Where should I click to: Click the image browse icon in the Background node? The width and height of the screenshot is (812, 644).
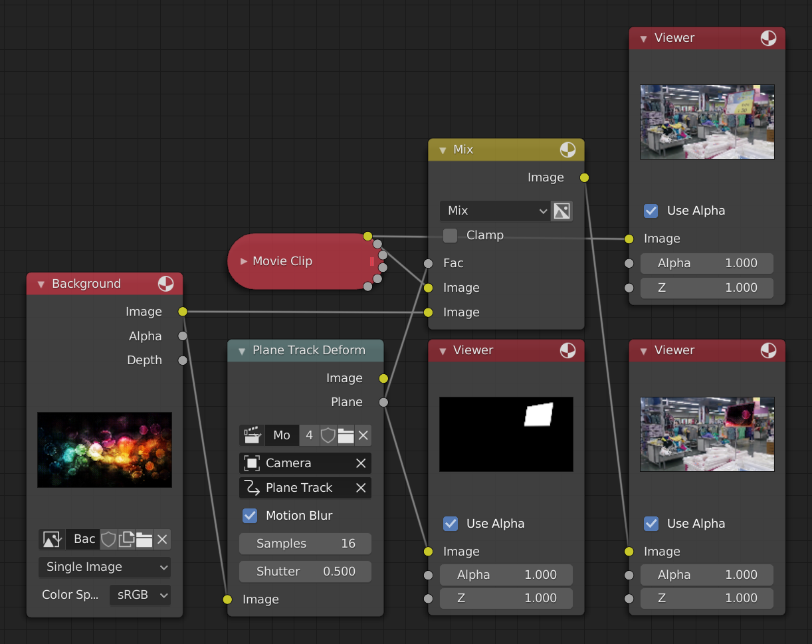point(52,539)
